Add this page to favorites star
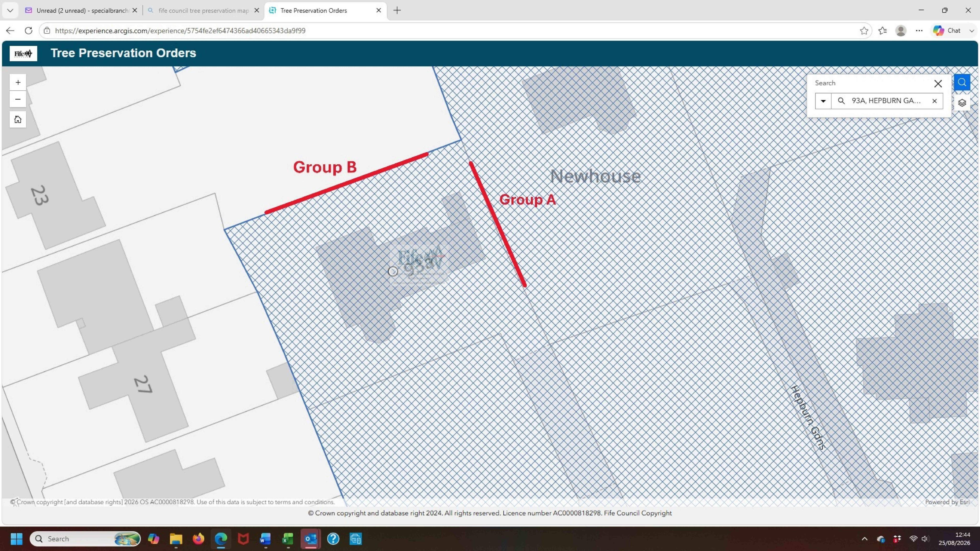The width and height of the screenshot is (980, 551). point(863,30)
